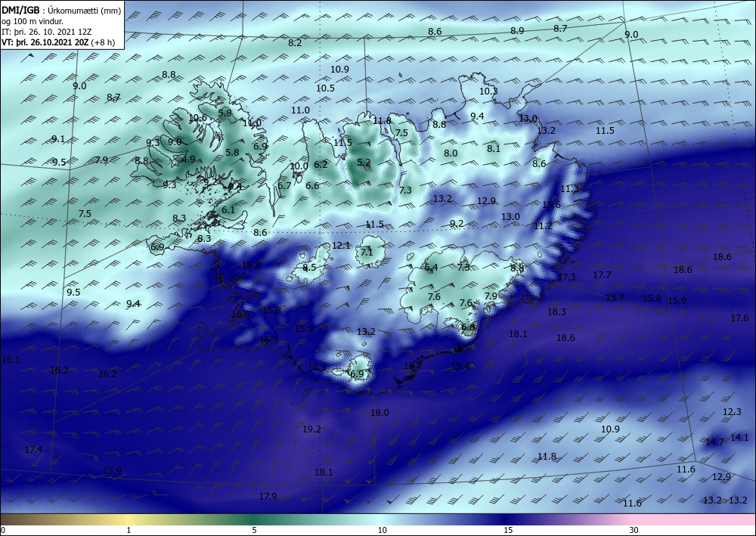The width and height of the screenshot is (756, 536).
Task: Click the 16.8 value in southwest Iceland
Action: pyautogui.click(x=240, y=314)
